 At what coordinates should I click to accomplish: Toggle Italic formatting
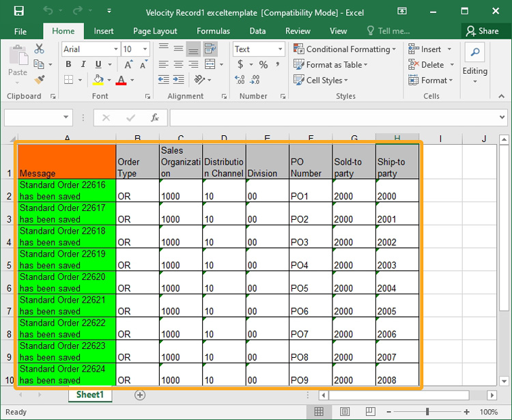(83, 64)
